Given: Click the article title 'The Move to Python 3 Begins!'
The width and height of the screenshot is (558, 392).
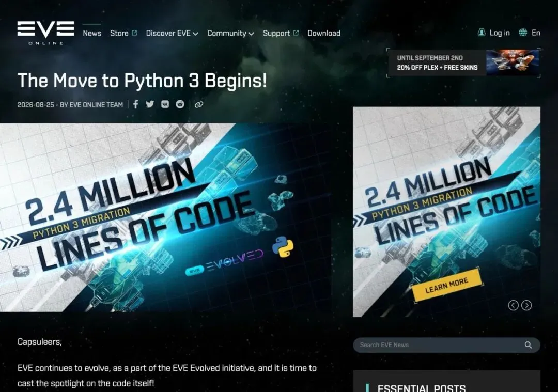Looking at the screenshot, I should pos(142,80).
